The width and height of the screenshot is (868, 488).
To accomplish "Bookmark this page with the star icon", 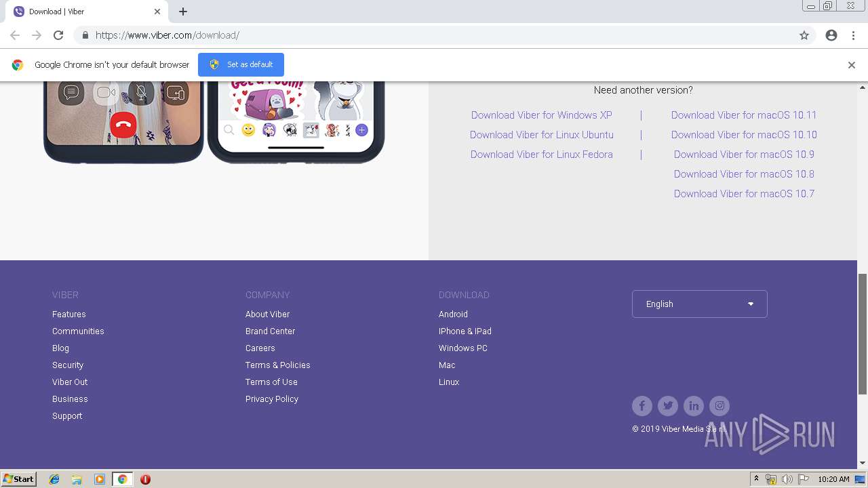I will (x=804, y=35).
